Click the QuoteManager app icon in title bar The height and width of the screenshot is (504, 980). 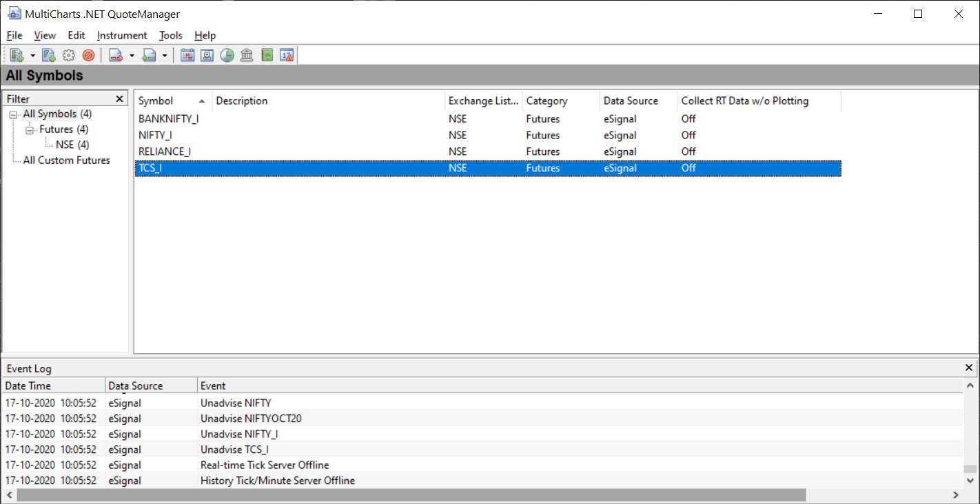pyautogui.click(x=14, y=14)
